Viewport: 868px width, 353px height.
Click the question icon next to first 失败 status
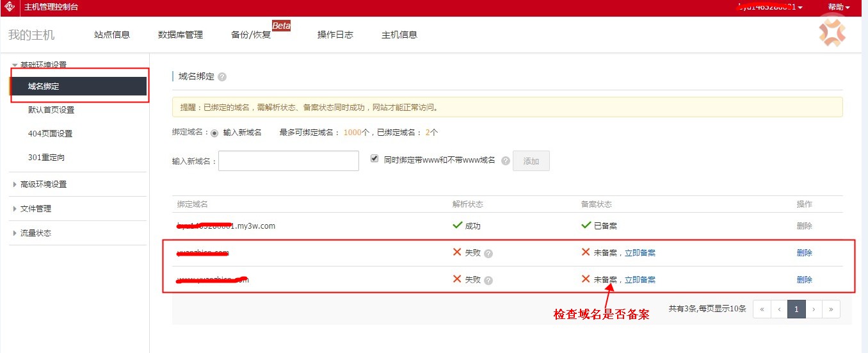click(488, 253)
